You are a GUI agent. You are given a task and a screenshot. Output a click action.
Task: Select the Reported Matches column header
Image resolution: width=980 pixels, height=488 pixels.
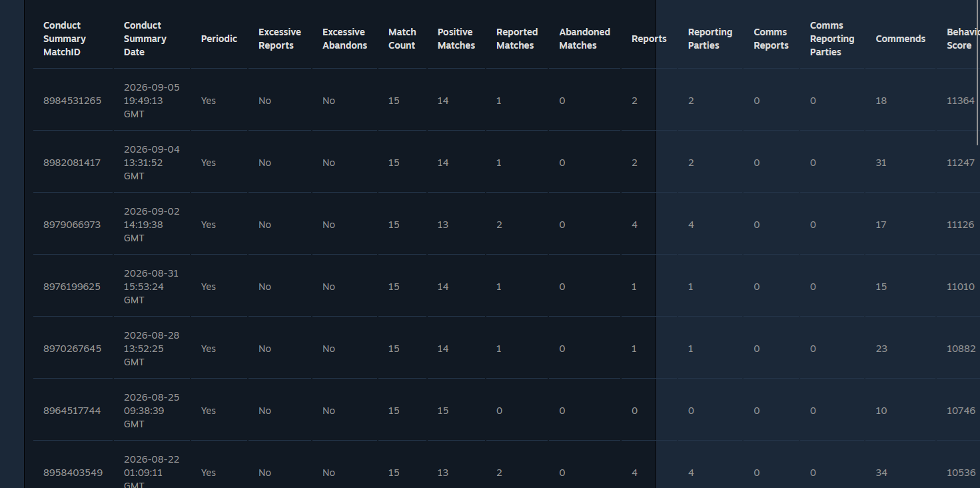coord(517,39)
